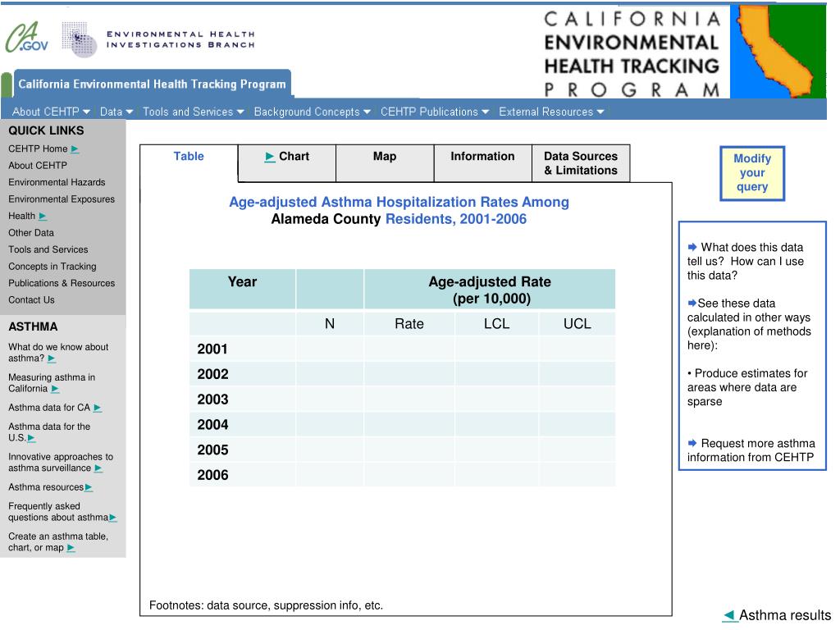Click arrow icon after 'What do we know about asthma?'
Image resolution: width=840 pixels, height=630 pixels.
pyautogui.click(x=52, y=359)
